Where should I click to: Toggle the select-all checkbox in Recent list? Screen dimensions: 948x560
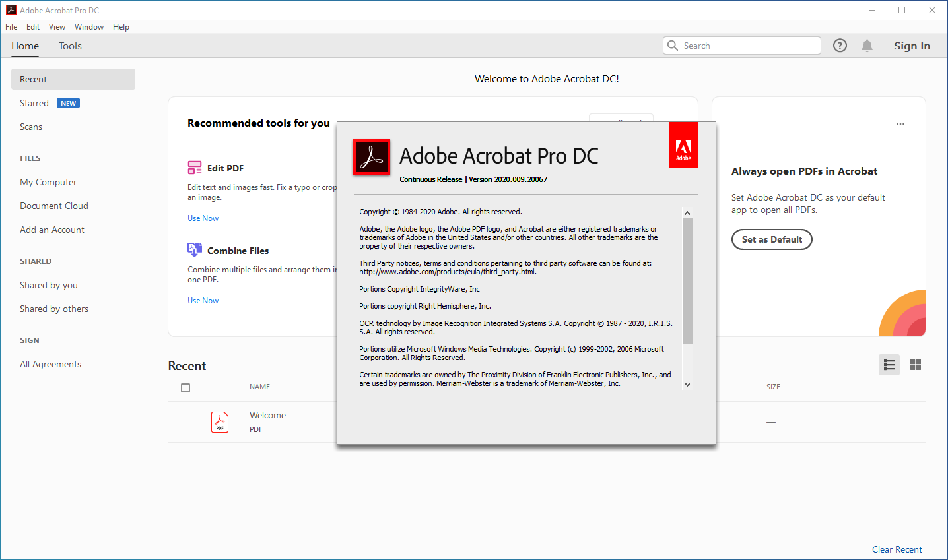pyautogui.click(x=186, y=388)
